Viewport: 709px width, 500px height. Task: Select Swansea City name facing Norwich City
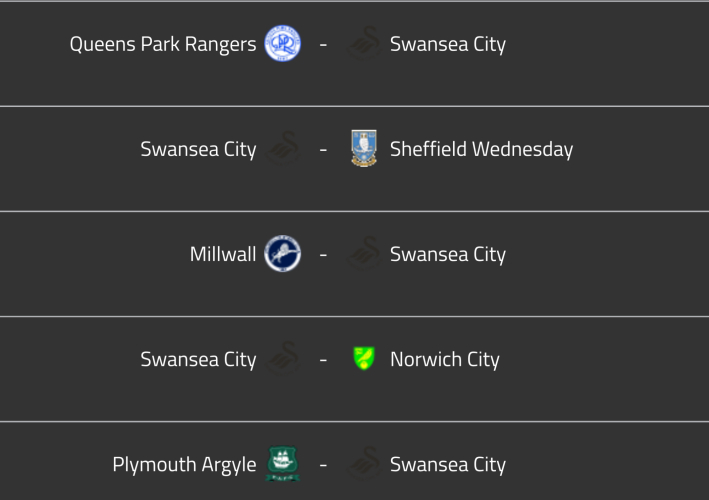(x=198, y=359)
